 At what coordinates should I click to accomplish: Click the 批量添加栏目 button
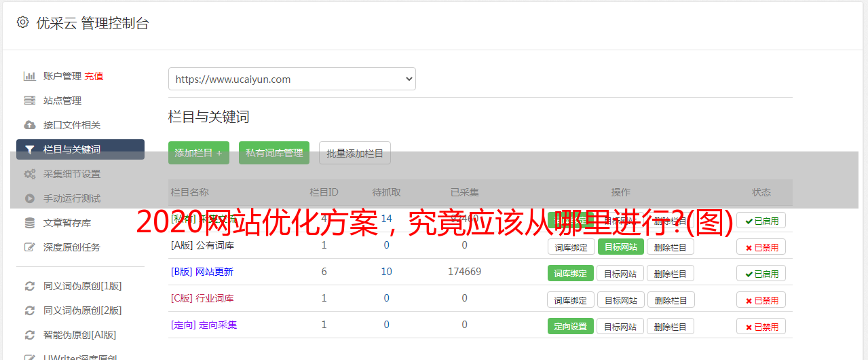click(x=355, y=153)
